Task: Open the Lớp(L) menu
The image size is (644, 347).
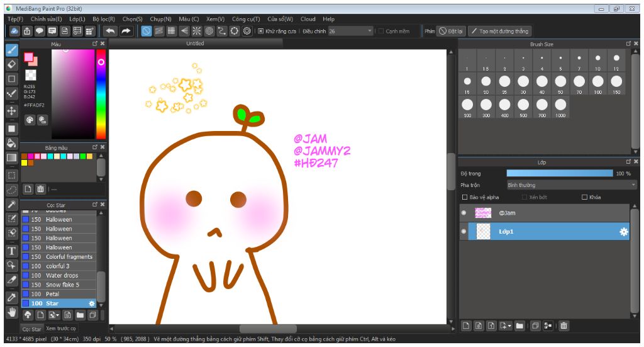Action: click(x=77, y=19)
